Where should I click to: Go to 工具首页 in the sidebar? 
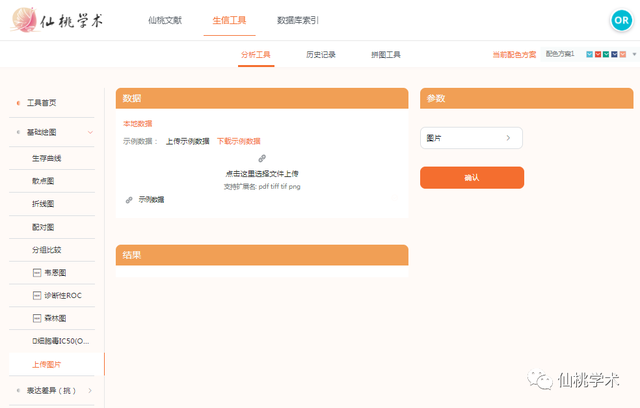click(42, 103)
